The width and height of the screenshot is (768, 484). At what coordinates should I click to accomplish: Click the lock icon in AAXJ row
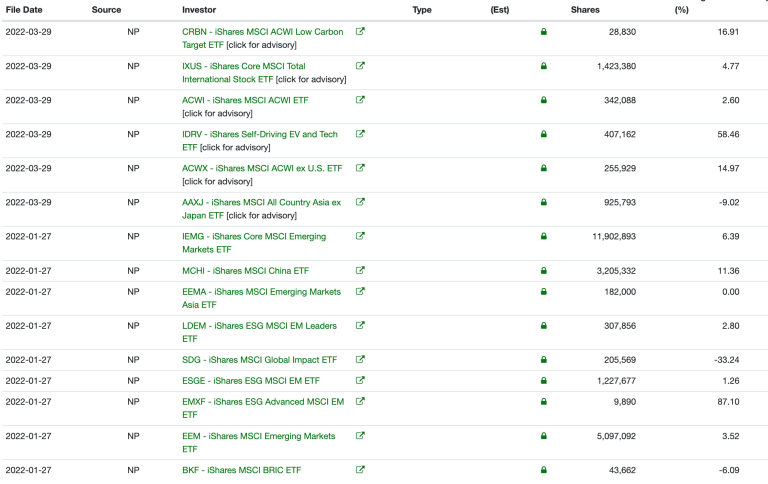tap(544, 202)
